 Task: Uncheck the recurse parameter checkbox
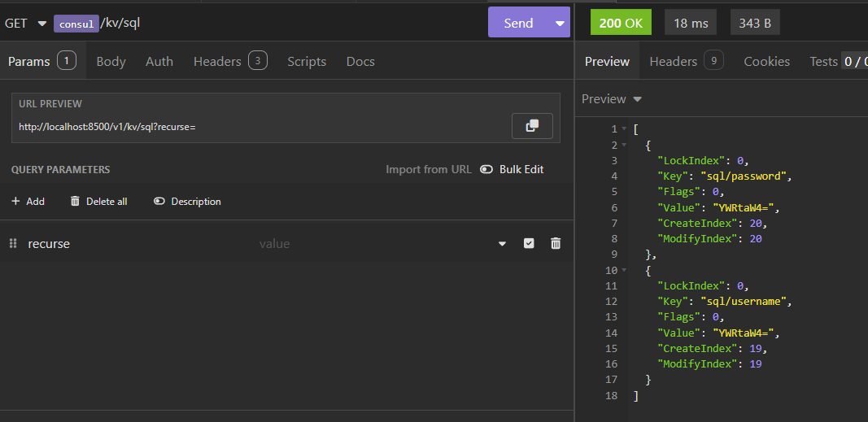(x=529, y=243)
